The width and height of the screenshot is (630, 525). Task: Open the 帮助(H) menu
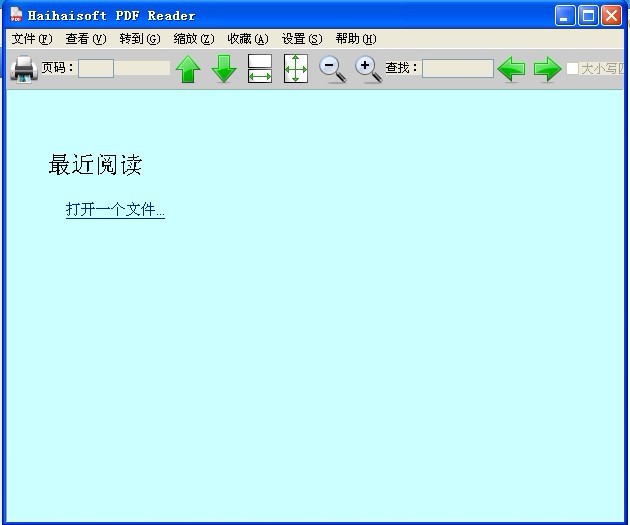356,39
